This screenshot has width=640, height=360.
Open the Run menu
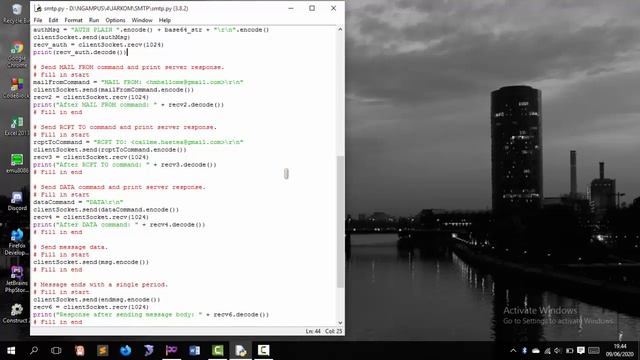(94, 20)
